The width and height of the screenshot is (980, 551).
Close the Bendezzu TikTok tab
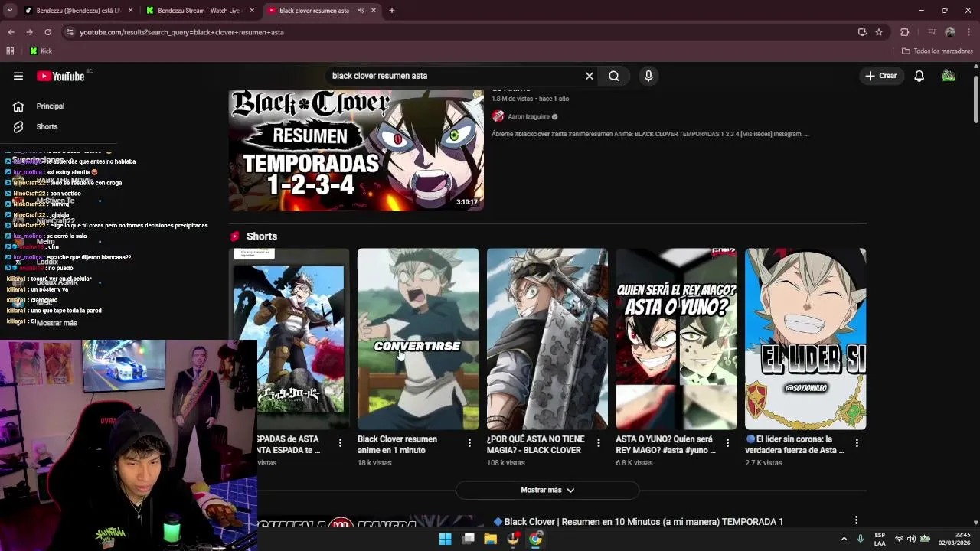pos(131,11)
